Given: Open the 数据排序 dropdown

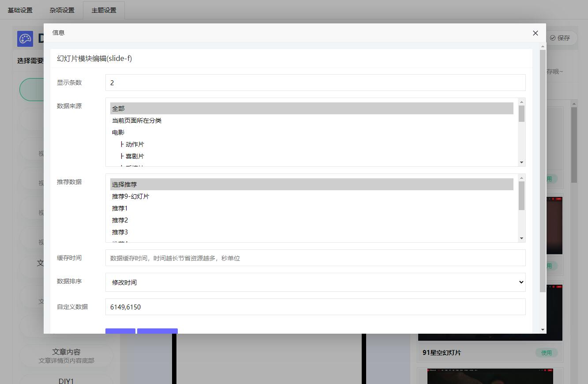Looking at the screenshot, I should point(315,282).
